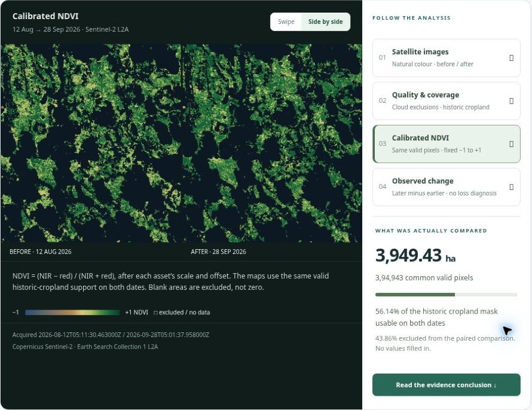The image size is (532, 410).
Task: Click the before 12 Aug NDVI map
Action: coord(91,143)
